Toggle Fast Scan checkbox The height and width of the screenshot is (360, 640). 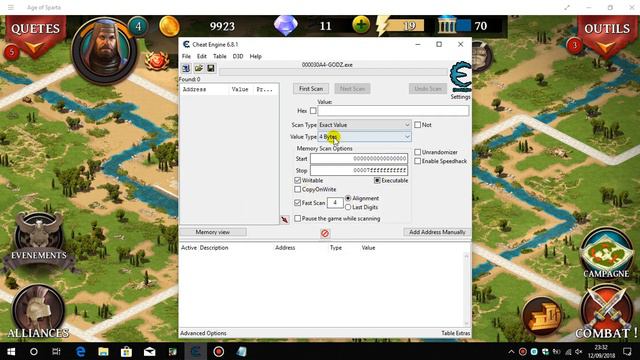298,202
